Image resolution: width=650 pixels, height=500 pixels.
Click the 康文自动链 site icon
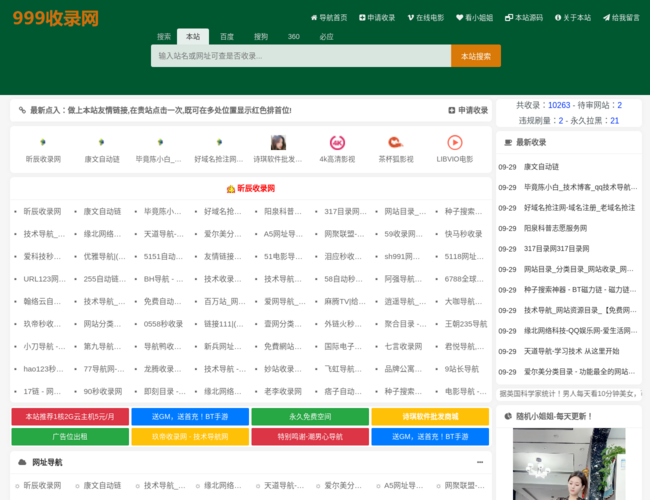click(101, 143)
